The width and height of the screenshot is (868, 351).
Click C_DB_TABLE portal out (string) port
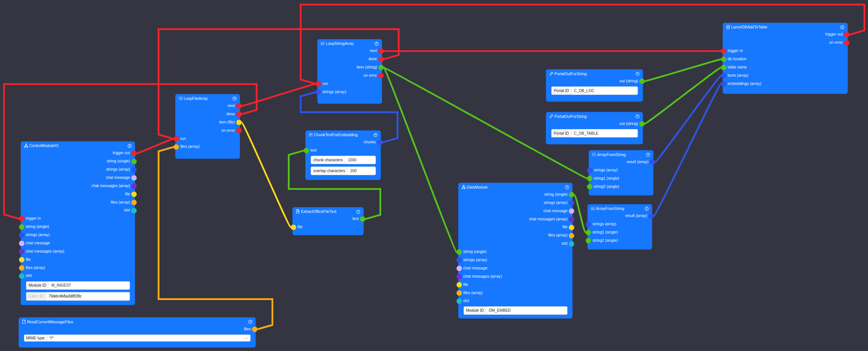tap(642, 124)
